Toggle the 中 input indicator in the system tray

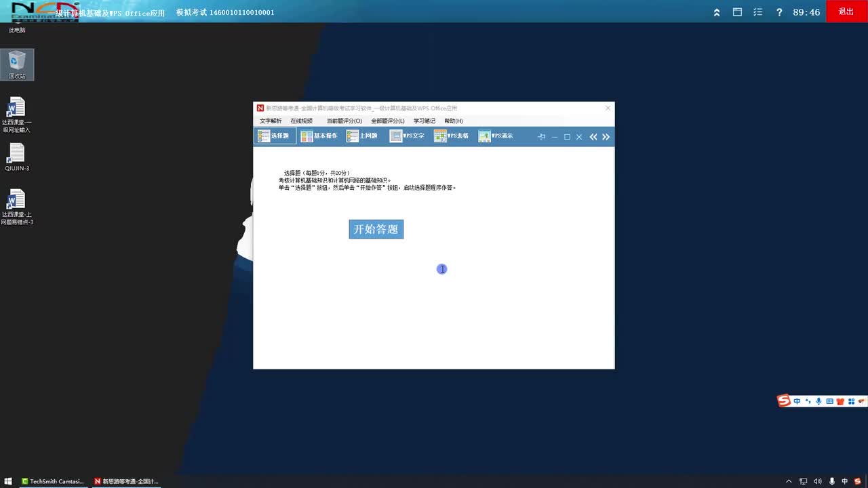coord(845,481)
